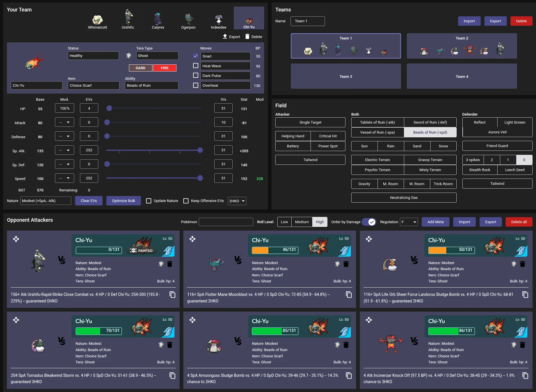Enable the Update Nature checkbox
Screen dimensions: 536x392
[149, 201]
